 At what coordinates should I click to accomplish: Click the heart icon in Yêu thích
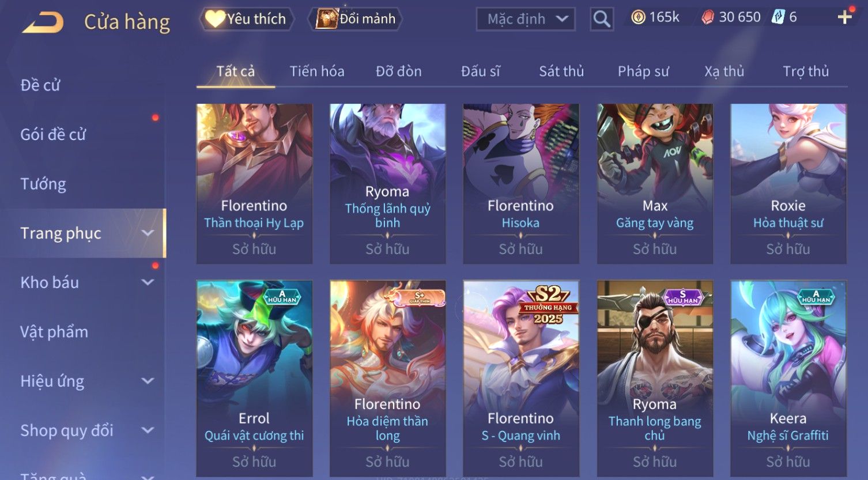point(215,19)
